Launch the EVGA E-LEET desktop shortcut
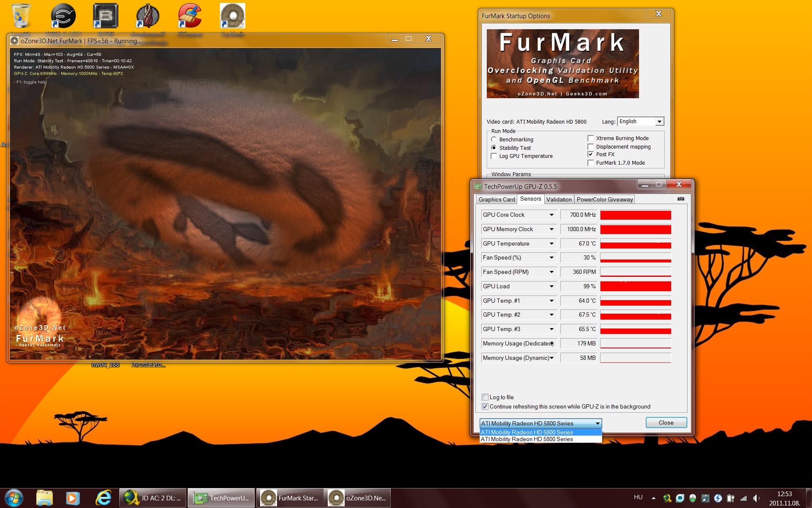 click(x=63, y=16)
